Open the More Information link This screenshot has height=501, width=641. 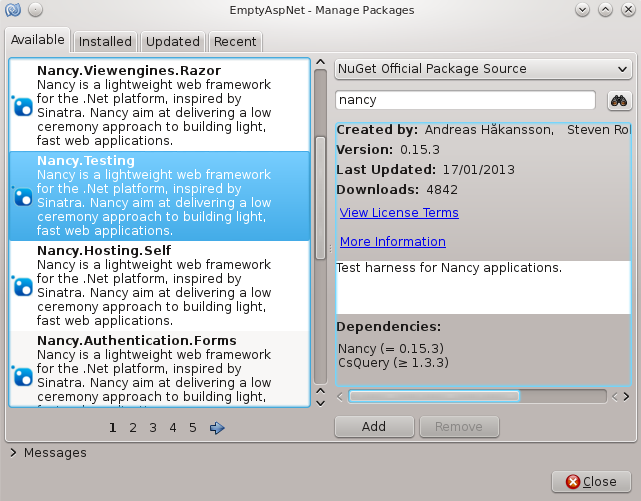click(x=393, y=242)
